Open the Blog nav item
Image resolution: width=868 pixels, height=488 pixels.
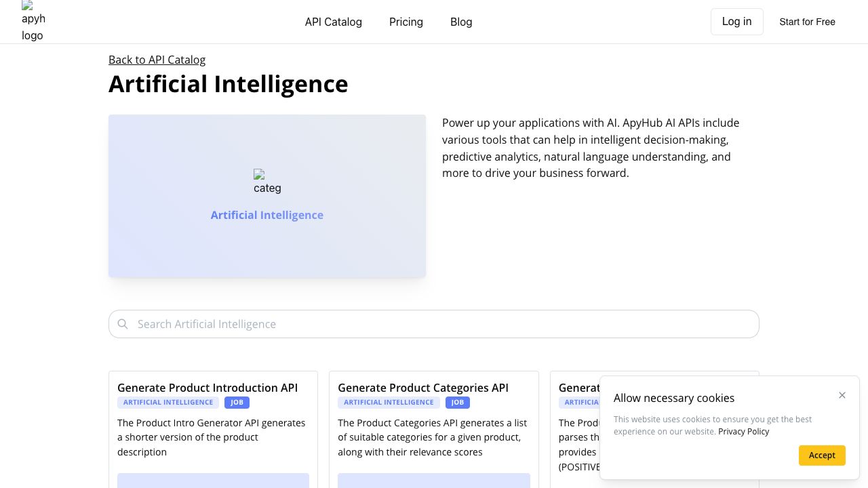coord(461,22)
